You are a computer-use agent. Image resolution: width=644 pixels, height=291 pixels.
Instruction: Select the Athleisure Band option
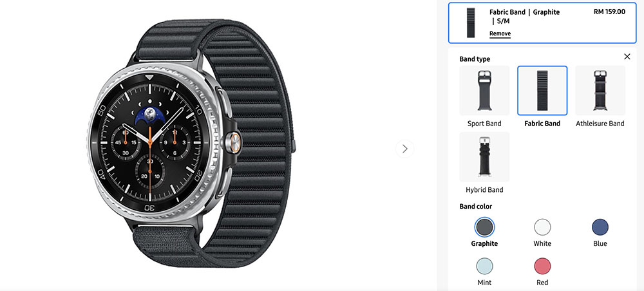(600, 91)
